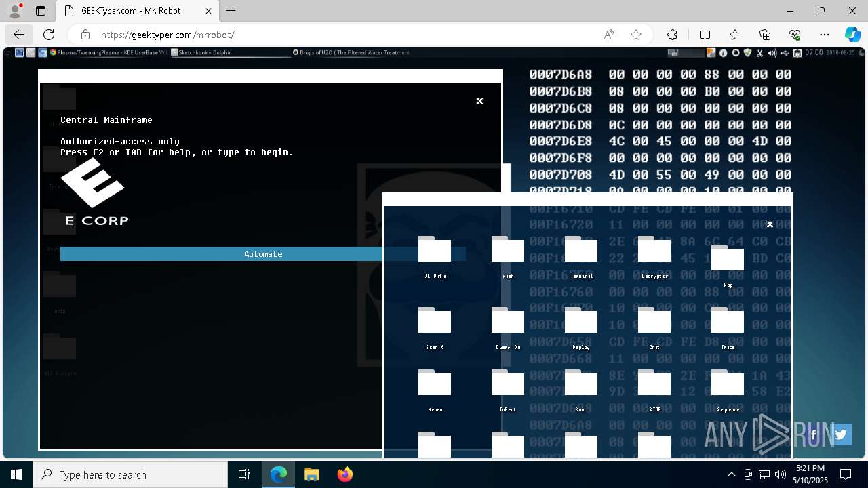Click the info icon in KDE tray

pyautogui.click(x=724, y=53)
